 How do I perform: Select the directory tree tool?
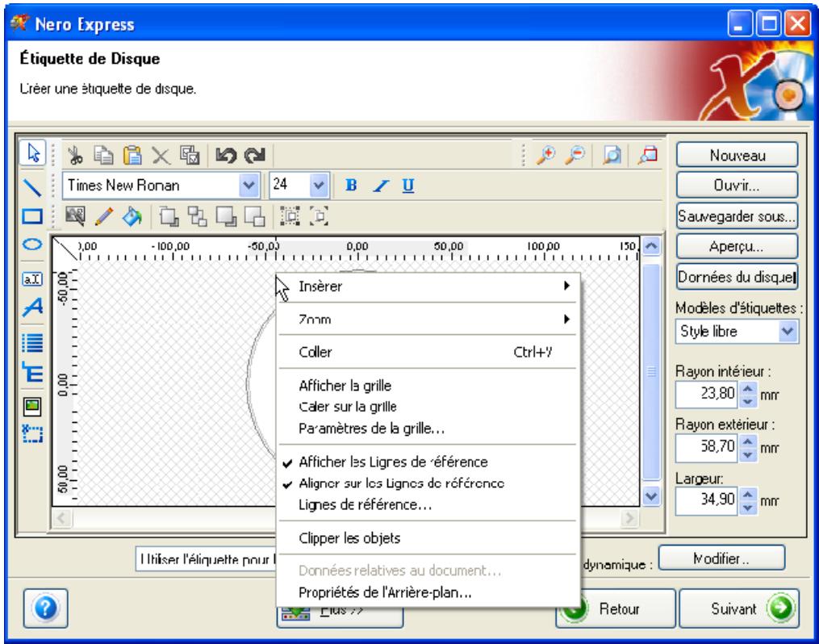click(32, 373)
